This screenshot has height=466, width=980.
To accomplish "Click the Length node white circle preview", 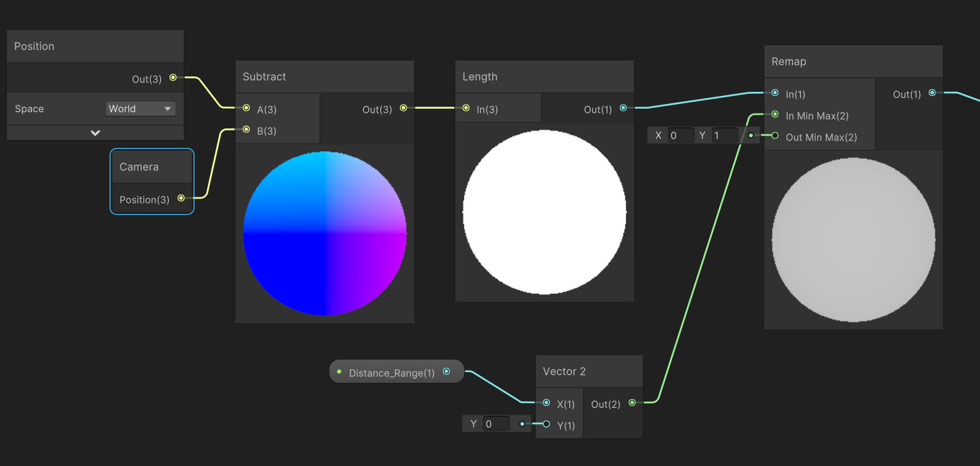I will (544, 212).
